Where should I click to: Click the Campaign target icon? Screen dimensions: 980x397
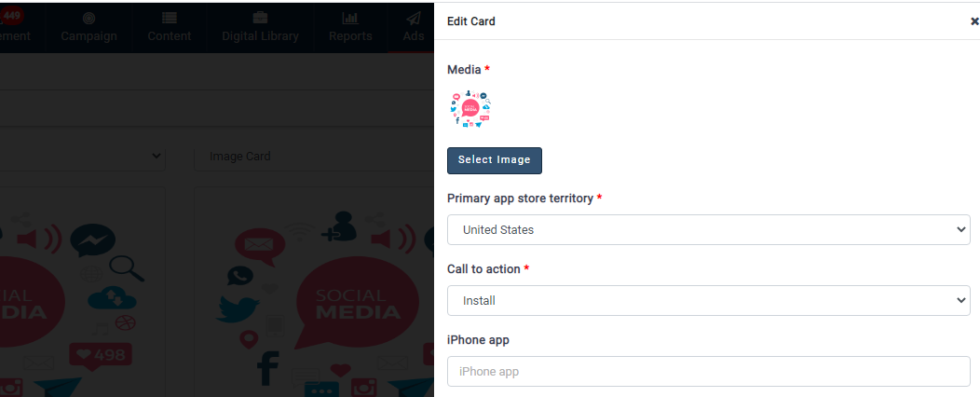(88, 19)
